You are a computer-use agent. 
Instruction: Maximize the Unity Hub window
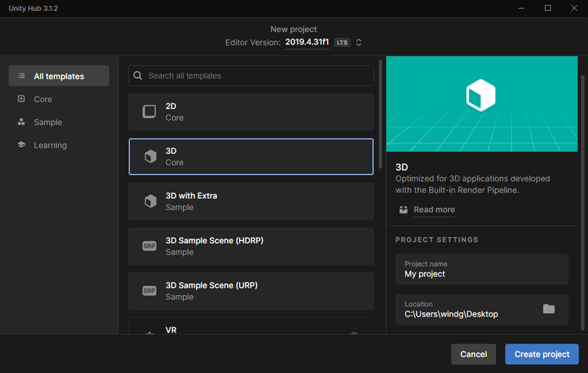pyautogui.click(x=548, y=8)
